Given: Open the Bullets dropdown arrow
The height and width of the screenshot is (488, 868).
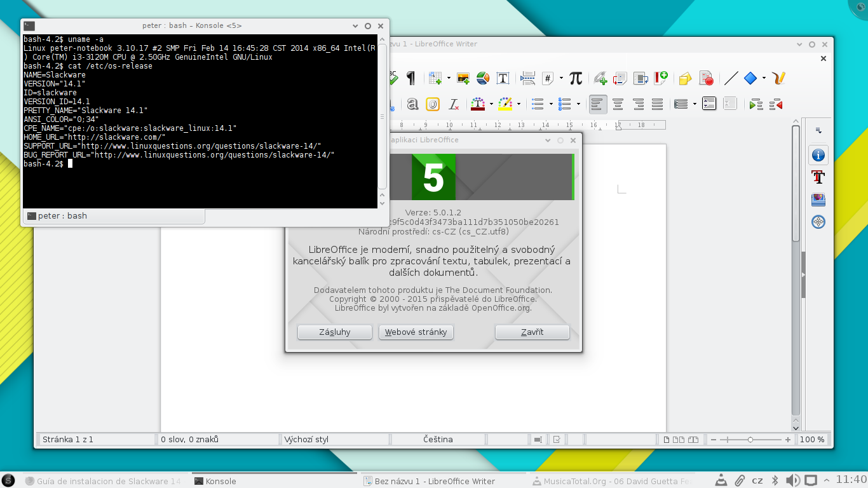Looking at the screenshot, I should 551,104.
